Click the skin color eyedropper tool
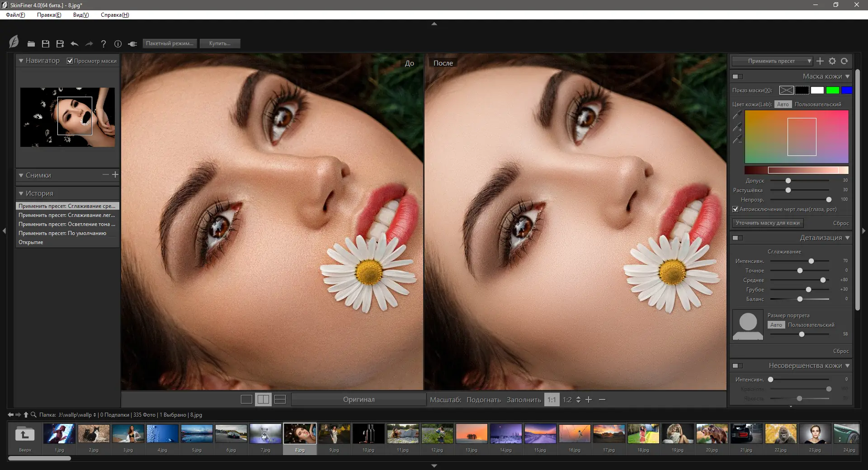The width and height of the screenshot is (868, 470). (737, 115)
